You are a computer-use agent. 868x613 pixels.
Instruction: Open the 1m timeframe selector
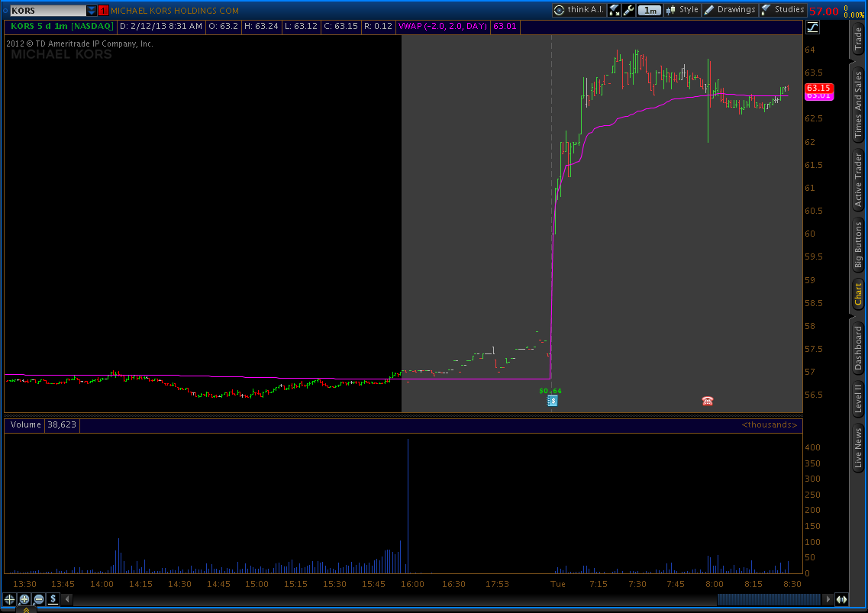[x=650, y=10]
